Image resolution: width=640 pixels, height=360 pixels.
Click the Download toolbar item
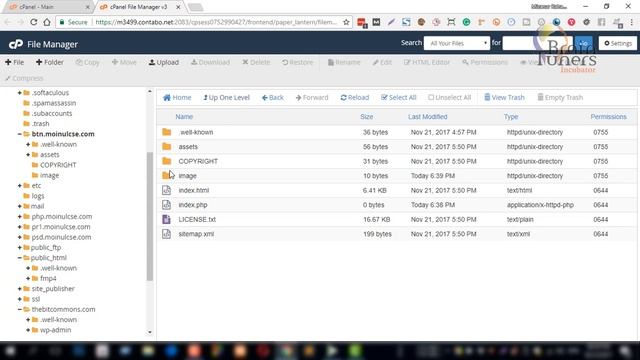(210, 62)
